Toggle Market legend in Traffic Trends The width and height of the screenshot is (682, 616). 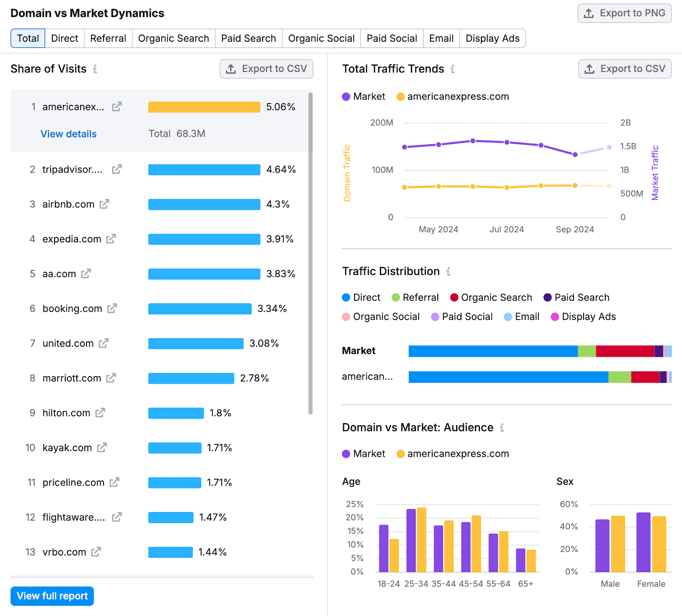364,97
